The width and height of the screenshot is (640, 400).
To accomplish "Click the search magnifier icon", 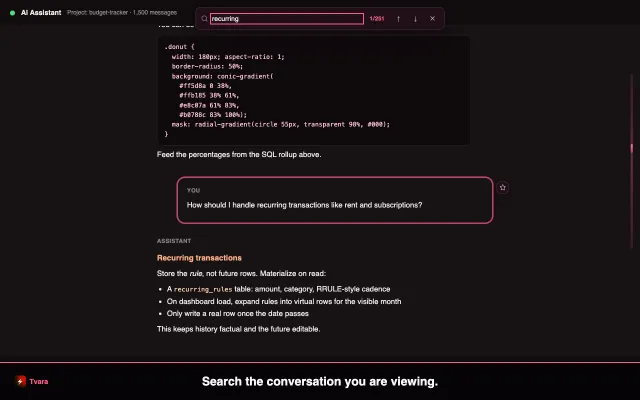I will click(x=204, y=18).
